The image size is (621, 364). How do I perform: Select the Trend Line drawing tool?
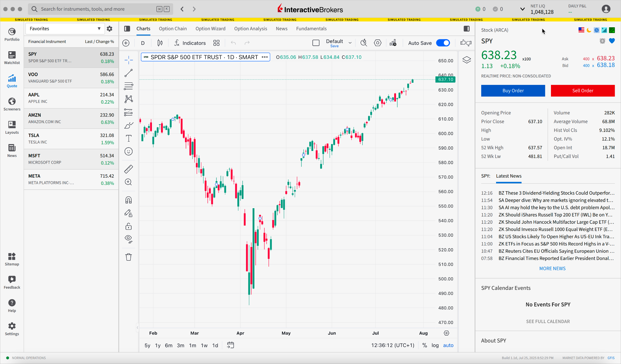129,73
